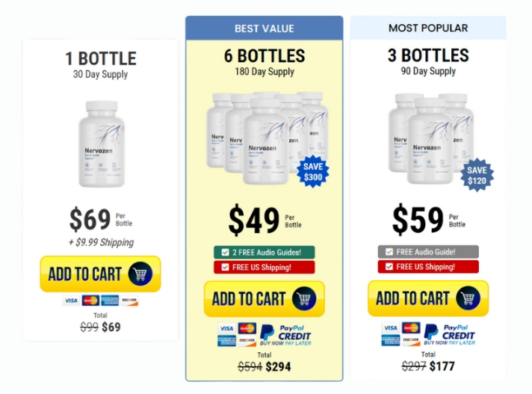Click the Save $300 badge
Viewport: 532px width, 394px height.
tap(313, 172)
